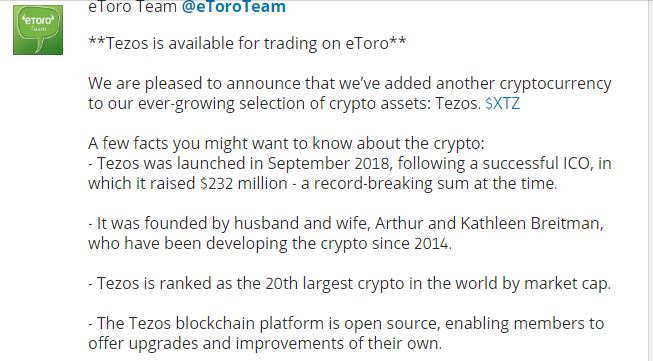
Task: Click the name 'Kathleen Breitman'
Action: [x=532, y=224]
